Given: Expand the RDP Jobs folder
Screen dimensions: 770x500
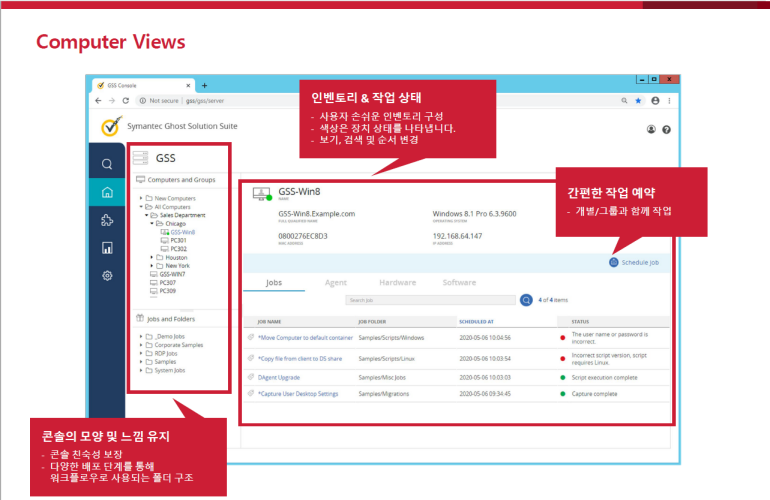Looking at the screenshot, I should click(x=141, y=353).
